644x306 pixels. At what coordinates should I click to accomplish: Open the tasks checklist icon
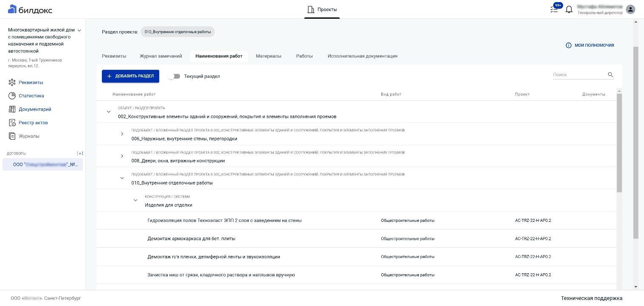(x=554, y=9)
